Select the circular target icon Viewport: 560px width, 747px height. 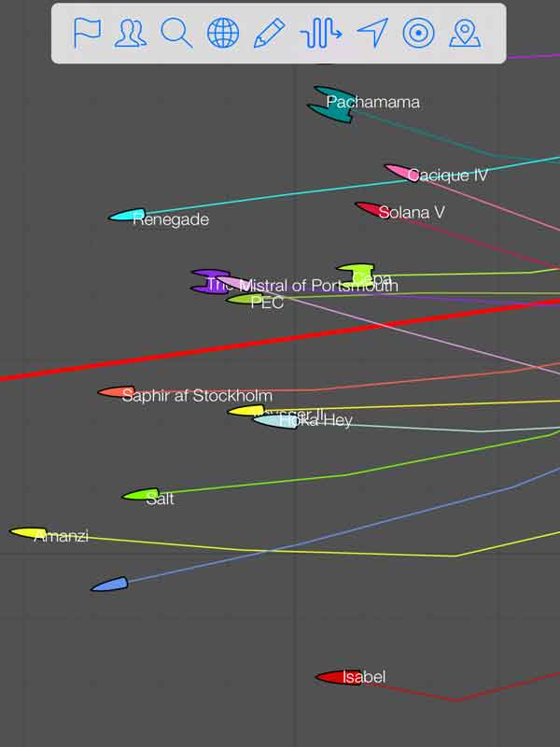click(x=418, y=34)
